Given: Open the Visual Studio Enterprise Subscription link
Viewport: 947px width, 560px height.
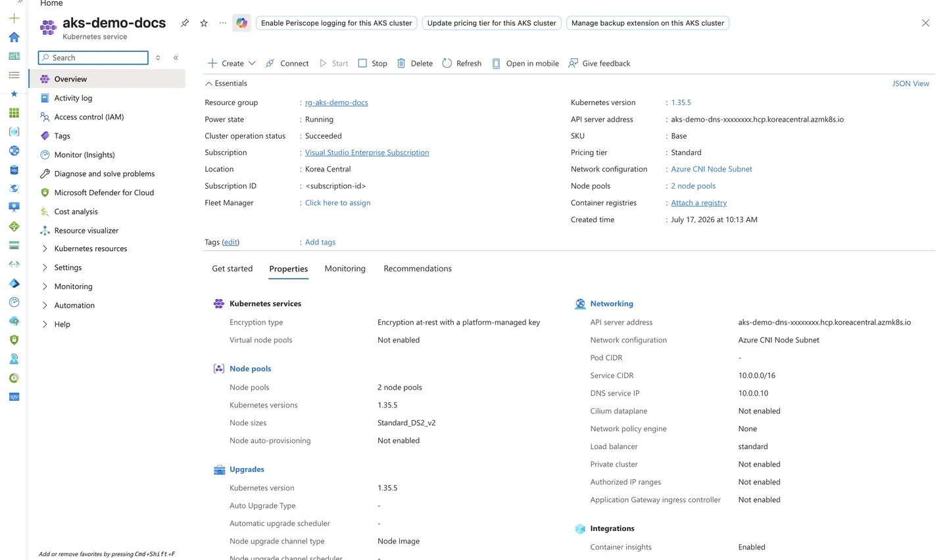Looking at the screenshot, I should (367, 152).
